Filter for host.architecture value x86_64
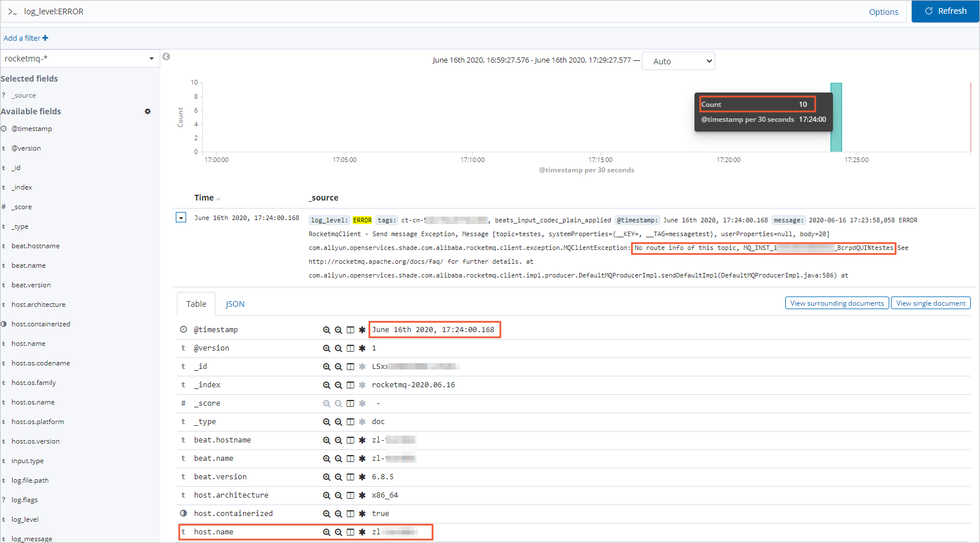The image size is (980, 543). pyautogui.click(x=326, y=495)
